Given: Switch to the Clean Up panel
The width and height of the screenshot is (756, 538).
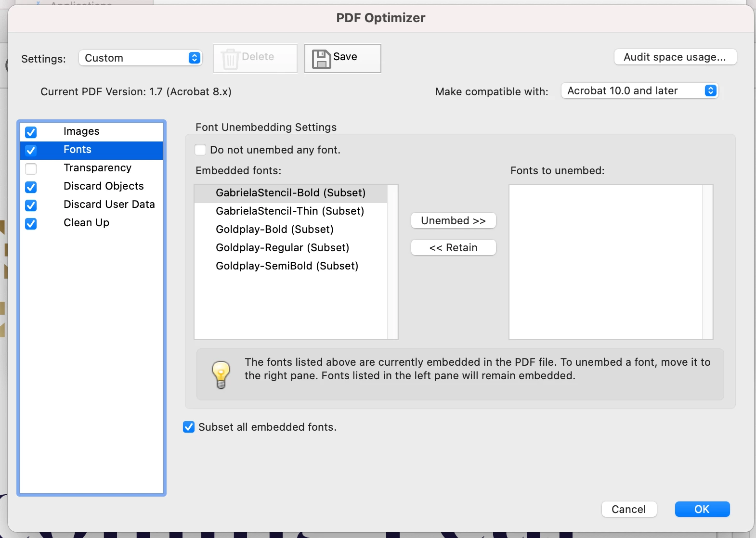Looking at the screenshot, I should (91, 223).
